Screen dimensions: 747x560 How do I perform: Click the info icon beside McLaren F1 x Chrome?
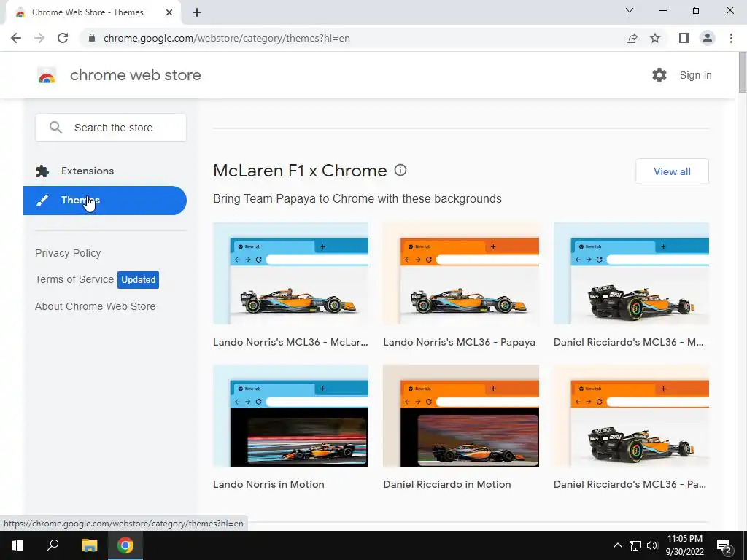[400, 170]
